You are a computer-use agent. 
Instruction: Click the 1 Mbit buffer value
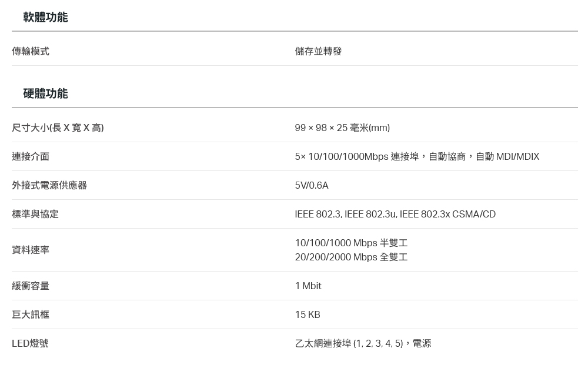click(x=308, y=286)
